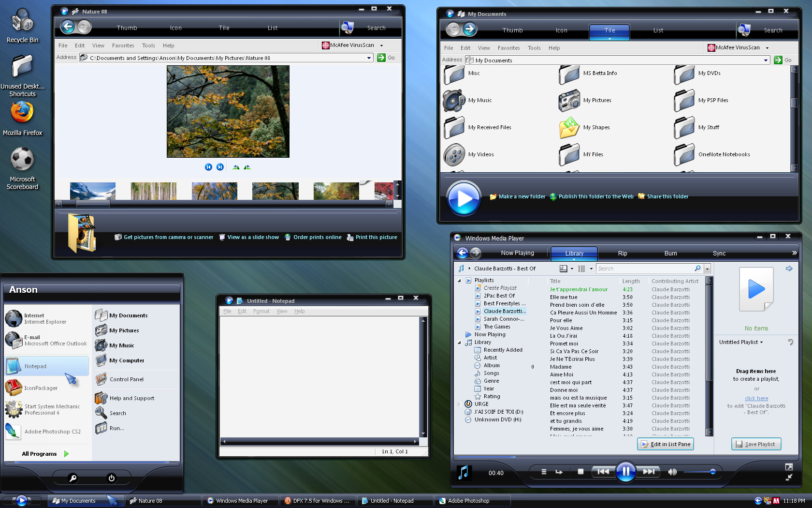The width and height of the screenshot is (812, 508).
Task: Expand All Programs in Start menu
Action: pos(45,454)
